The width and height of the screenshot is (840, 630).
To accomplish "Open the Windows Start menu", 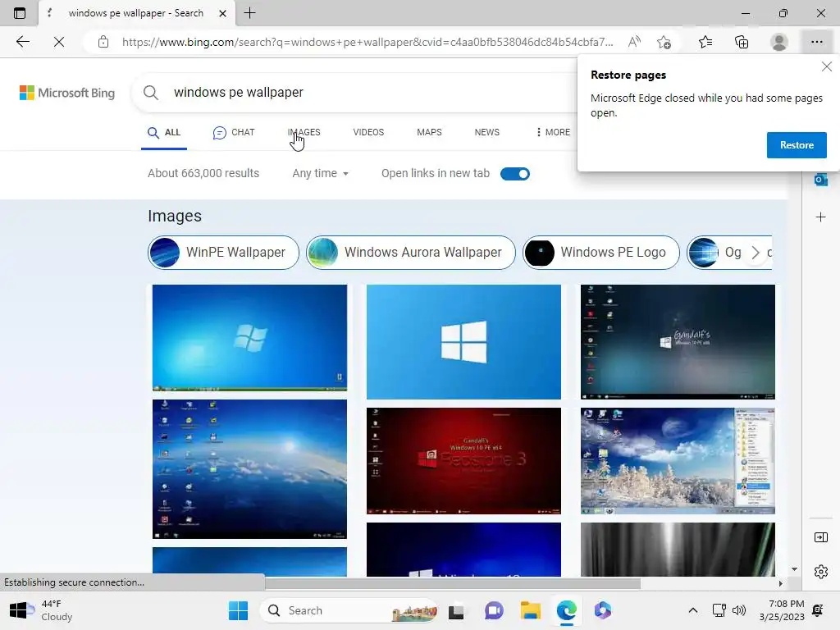I will tap(239, 610).
